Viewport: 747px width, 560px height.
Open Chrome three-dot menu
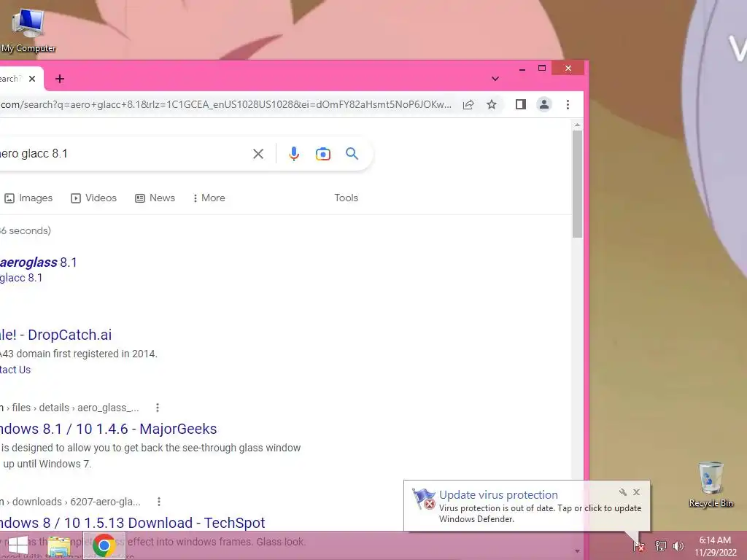[568, 104]
